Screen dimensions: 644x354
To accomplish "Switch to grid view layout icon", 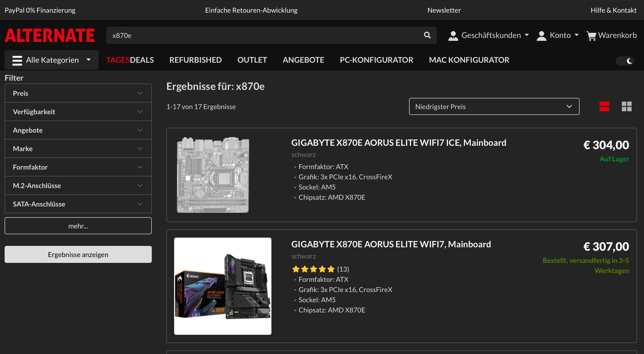I will (x=626, y=106).
